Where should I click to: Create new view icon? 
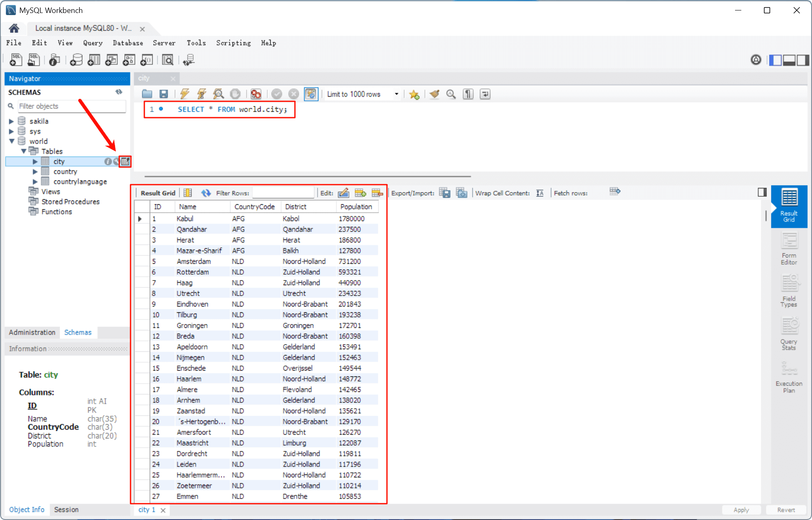tap(111, 60)
